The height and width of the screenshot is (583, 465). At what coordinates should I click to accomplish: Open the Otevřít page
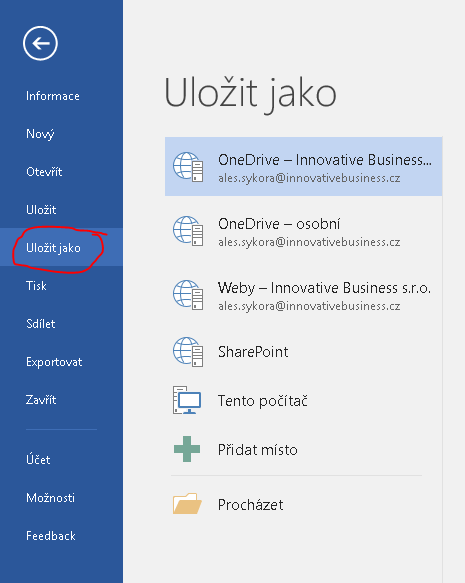click(44, 172)
